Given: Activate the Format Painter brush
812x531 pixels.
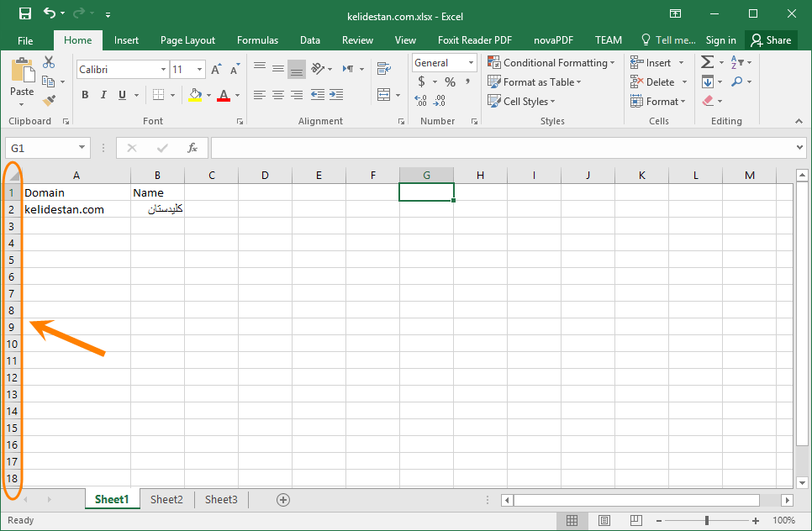Looking at the screenshot, I should pos(50,101).
